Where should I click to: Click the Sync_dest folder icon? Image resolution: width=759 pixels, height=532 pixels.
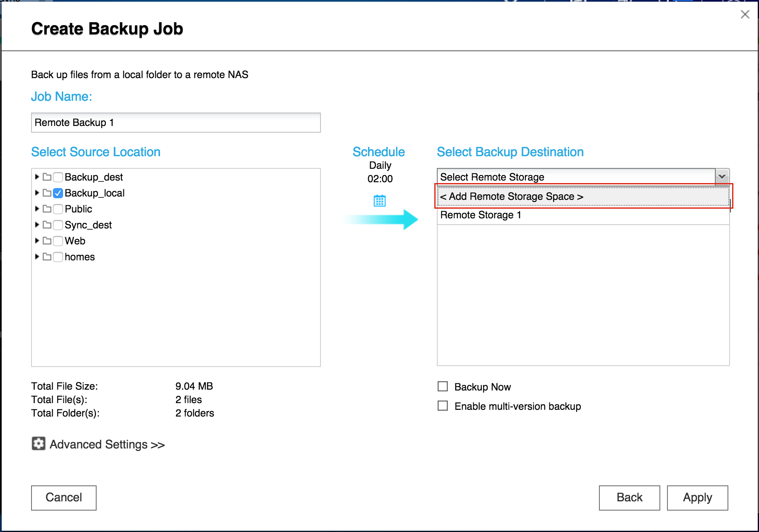click(47, 225)
